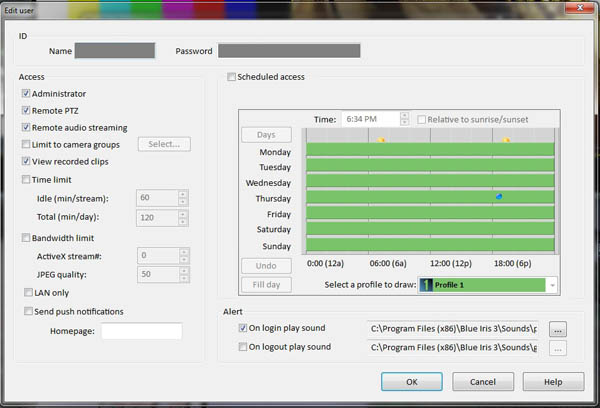Close the Edit user dialog
This screenshot has width=600, height=408.
pos(580,8)
